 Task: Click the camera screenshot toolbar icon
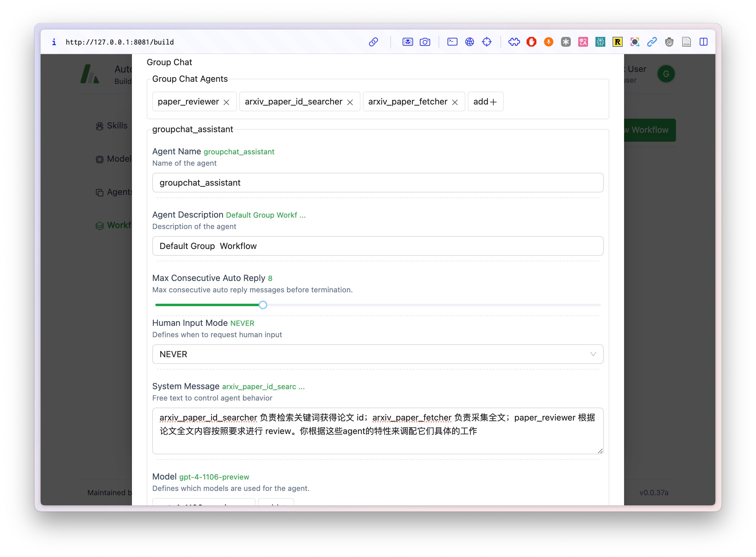(425, 42)
